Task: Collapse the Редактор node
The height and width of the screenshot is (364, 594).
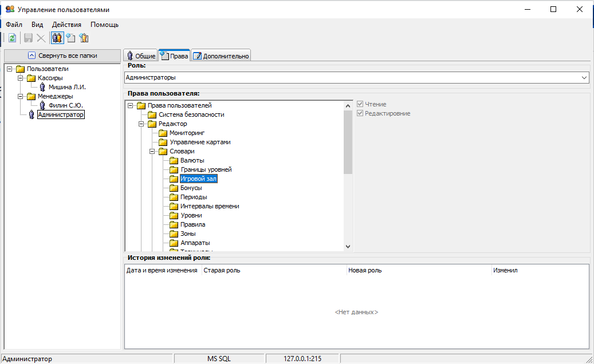Action: tap(141, 124)
